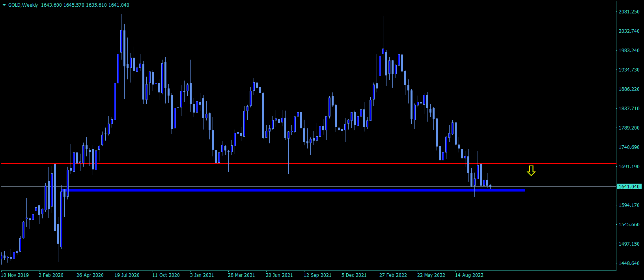644x280 pixels.
Task: Click price scale value 2032.740
Action: [629, 31]
